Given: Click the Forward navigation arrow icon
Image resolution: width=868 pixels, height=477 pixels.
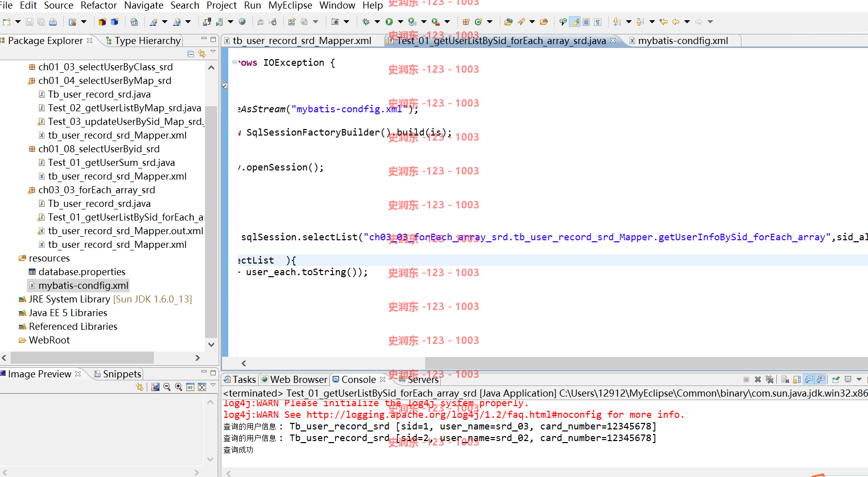Looking at the screenshot, I should (698, 22).
